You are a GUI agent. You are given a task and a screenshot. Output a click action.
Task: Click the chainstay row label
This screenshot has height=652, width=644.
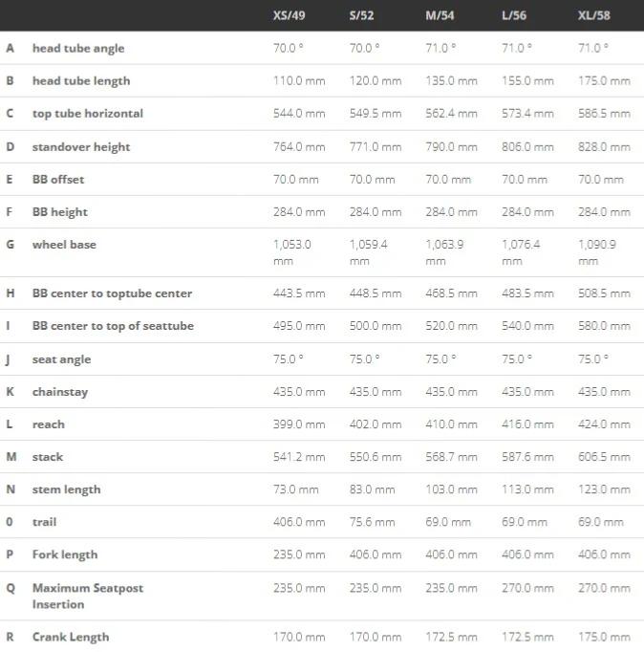[x=60, y=392]
